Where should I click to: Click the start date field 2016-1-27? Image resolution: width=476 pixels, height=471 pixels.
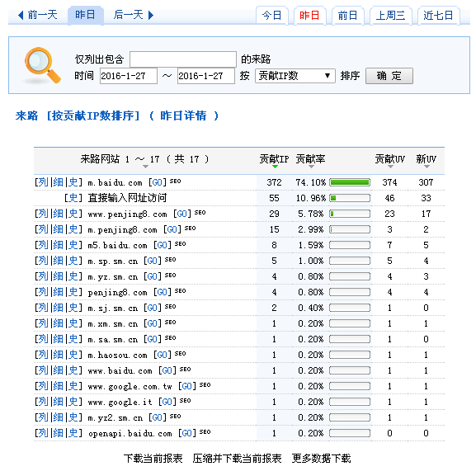pyautogui.click(x=129, y=76)
